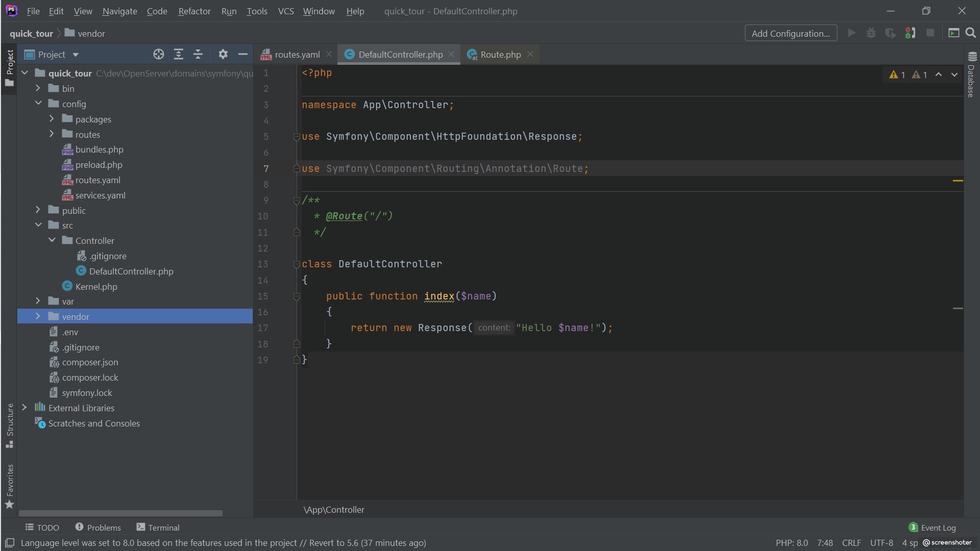This screenshot has height=551, width=980.
Task: Open the Refactor menu
Action: point(194,11)
